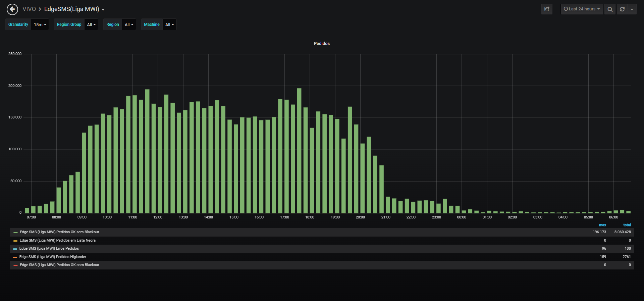644x301 pixels.
Task: Click the orange Pedidos Higlander color swatch
Action: 15,257
